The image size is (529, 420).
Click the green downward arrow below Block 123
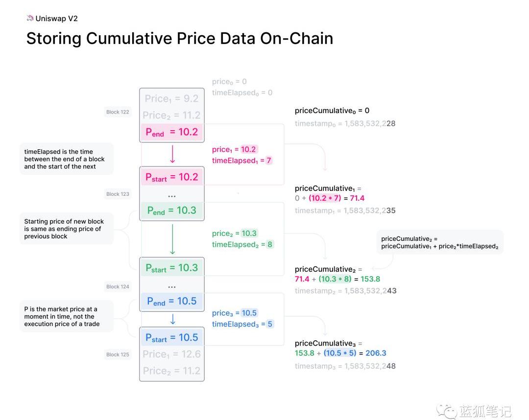coord(172,238)
